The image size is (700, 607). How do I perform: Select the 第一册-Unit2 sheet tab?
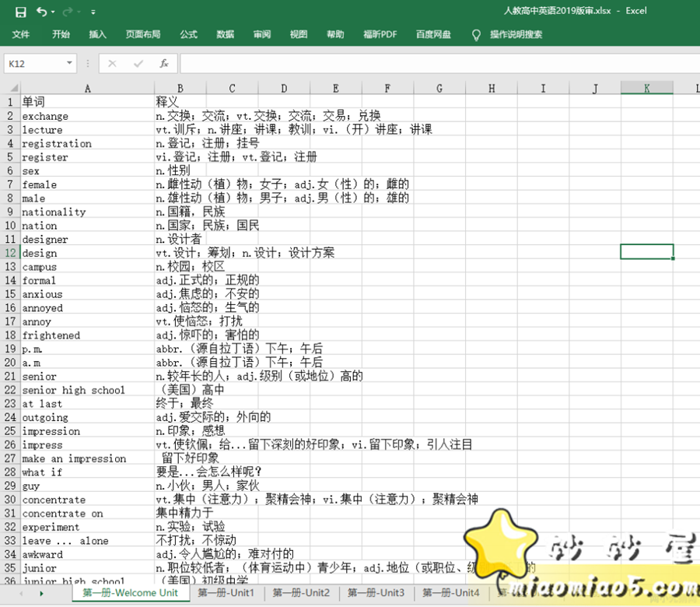click(301, 593)
